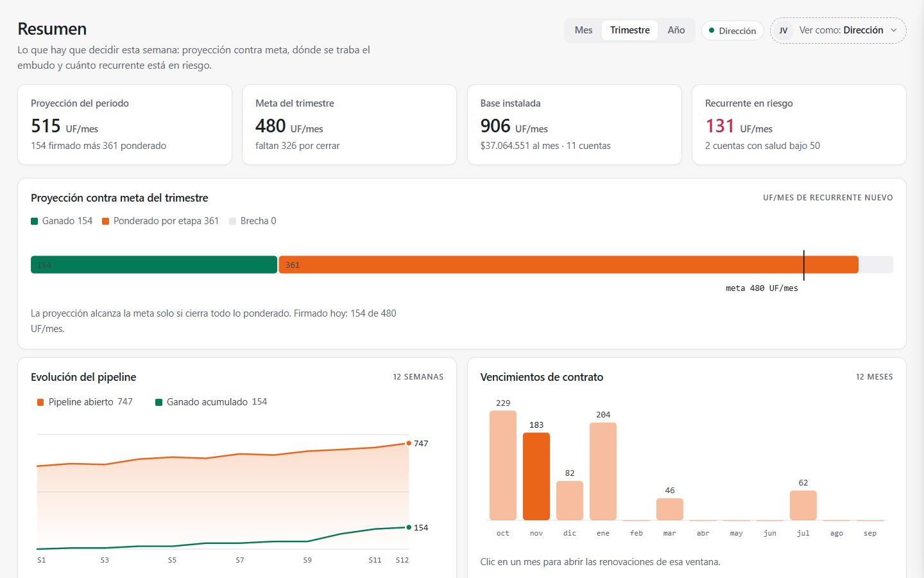The image size is (924, 578).
Task: Click the Dirección role badge
Action: pos(732,31)
